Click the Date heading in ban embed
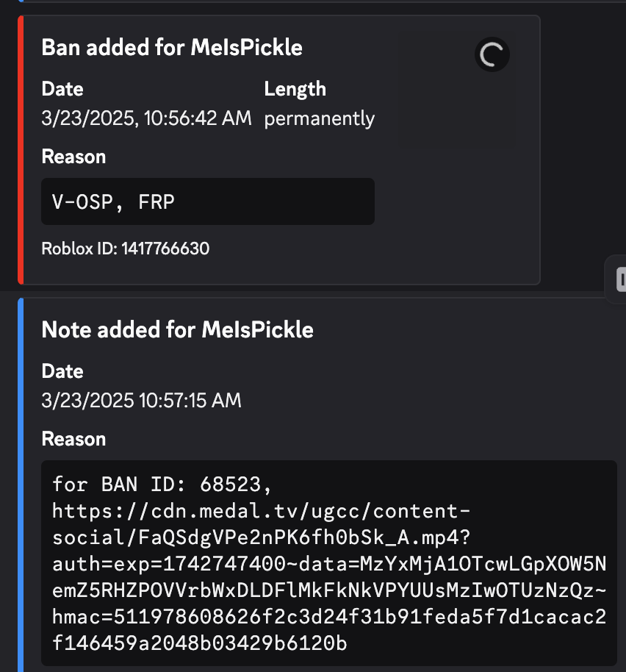Image resolution: width=626 pixels, height=672 pixels. point(62,89)
